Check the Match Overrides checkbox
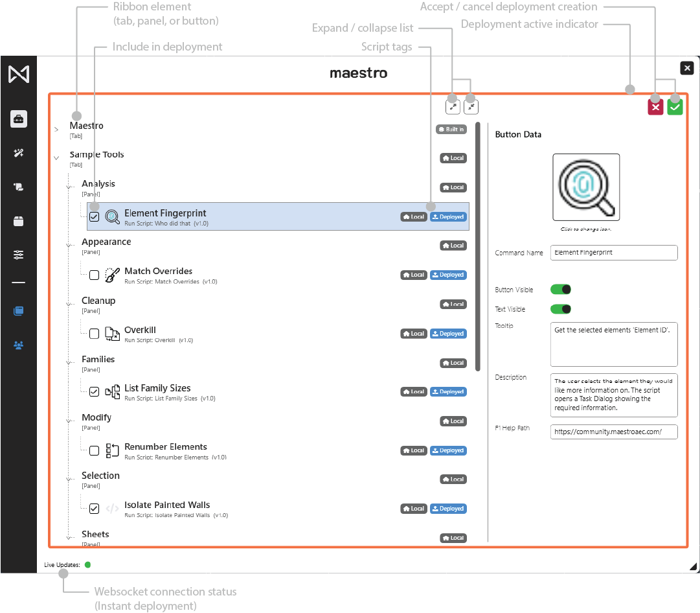This screenshot has width=700, height=613. (x=95, y=275)
